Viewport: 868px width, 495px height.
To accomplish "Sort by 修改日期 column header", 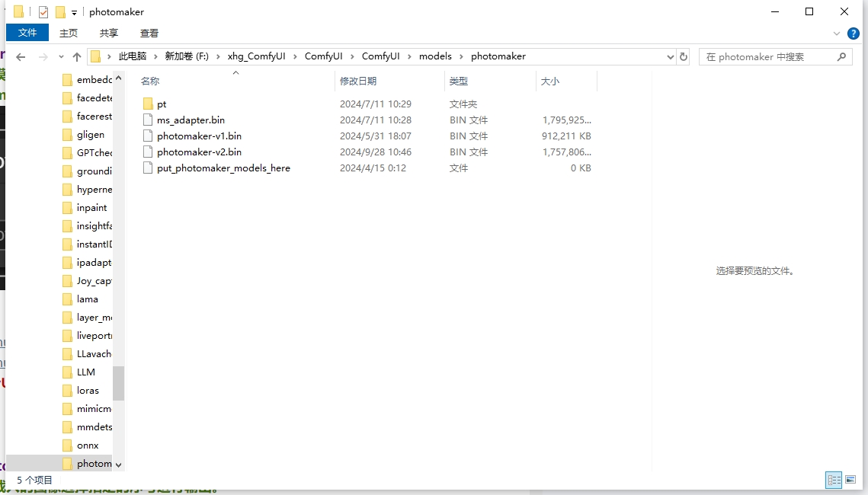I will click(x=358, y=81).
